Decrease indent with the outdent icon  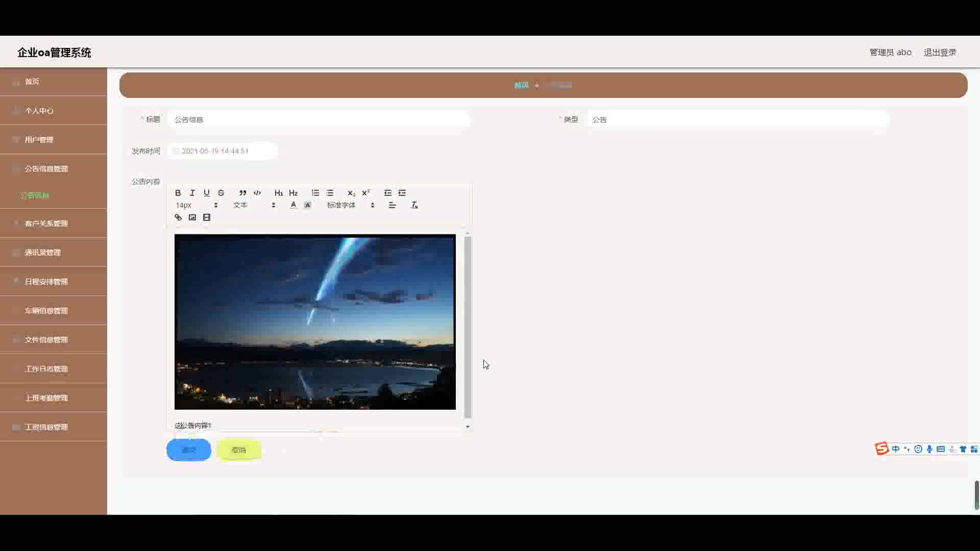tap(387, 193)
